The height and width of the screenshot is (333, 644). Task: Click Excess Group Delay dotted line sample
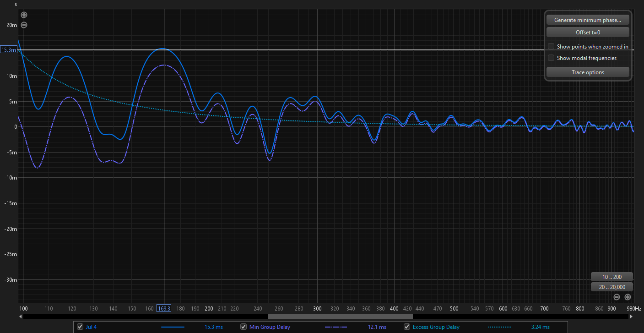point(499,327)
